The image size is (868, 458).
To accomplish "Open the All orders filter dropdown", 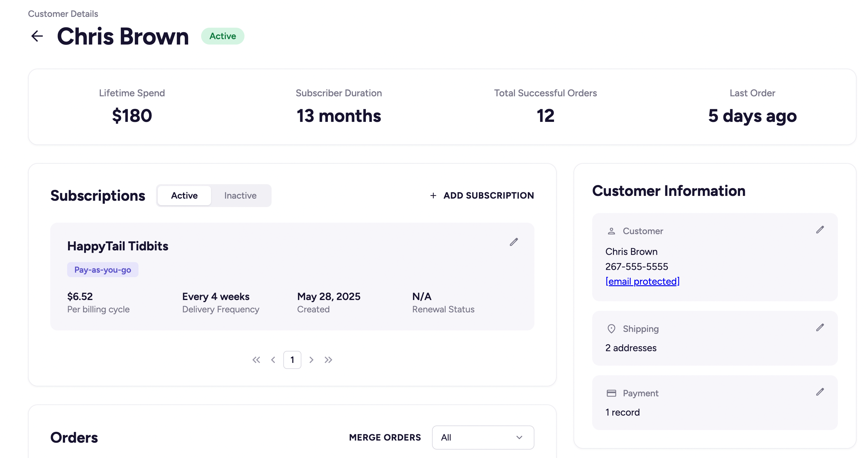I will 483,437.
